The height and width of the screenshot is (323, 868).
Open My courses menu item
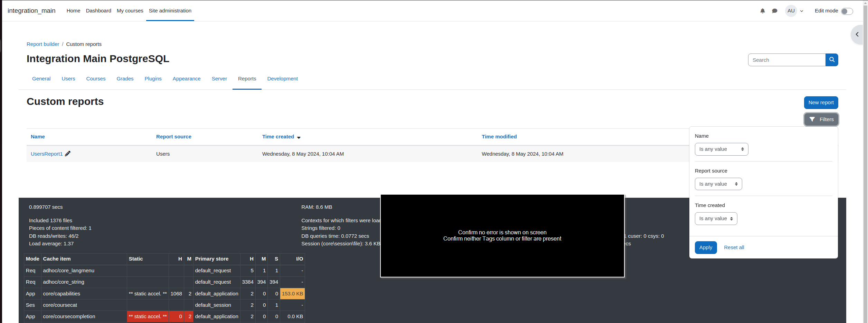(130, 11)
